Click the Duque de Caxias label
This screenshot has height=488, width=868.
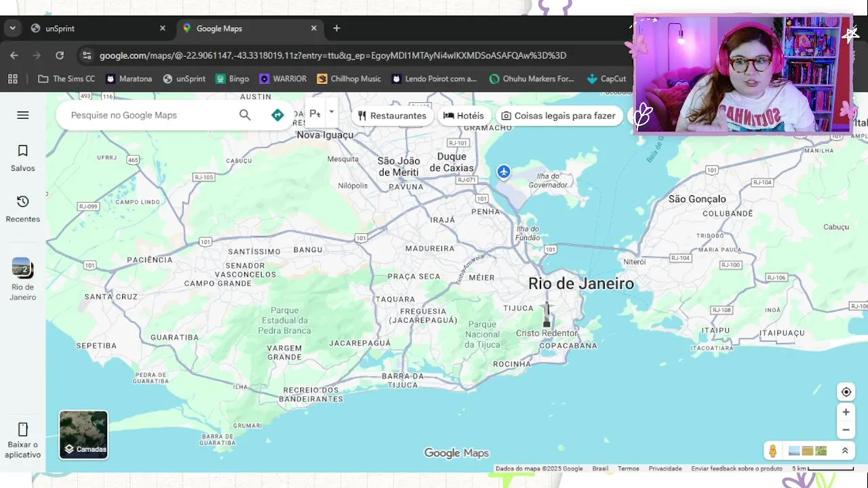452,163
